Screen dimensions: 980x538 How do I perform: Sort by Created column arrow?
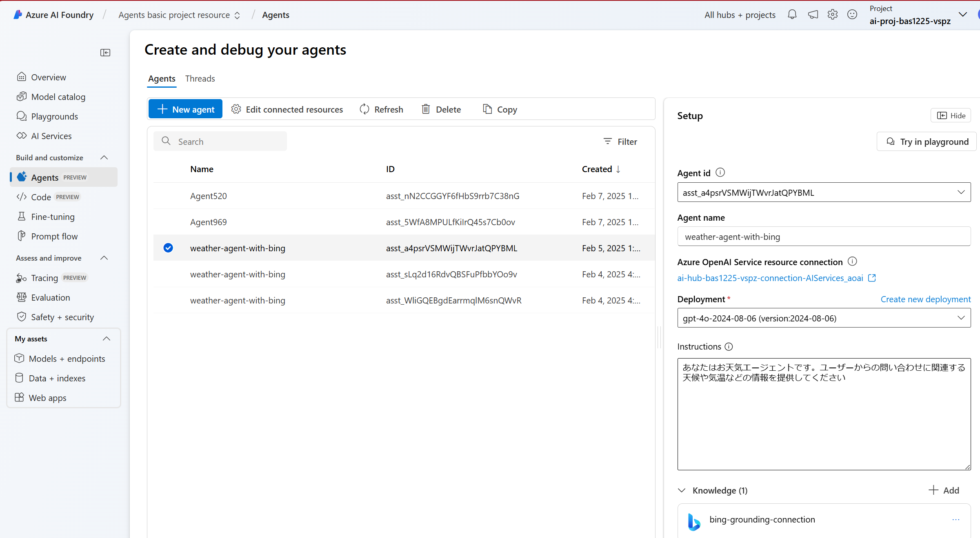618,169
